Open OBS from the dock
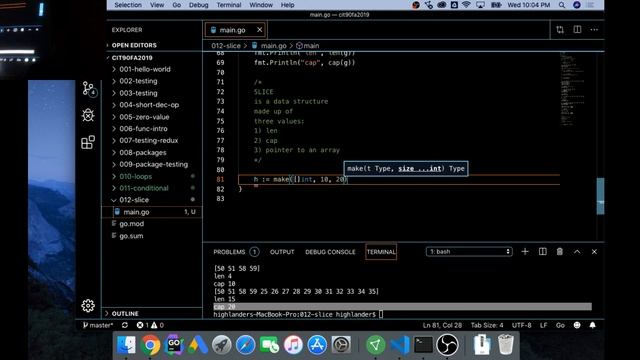 [x=447, y=345]
